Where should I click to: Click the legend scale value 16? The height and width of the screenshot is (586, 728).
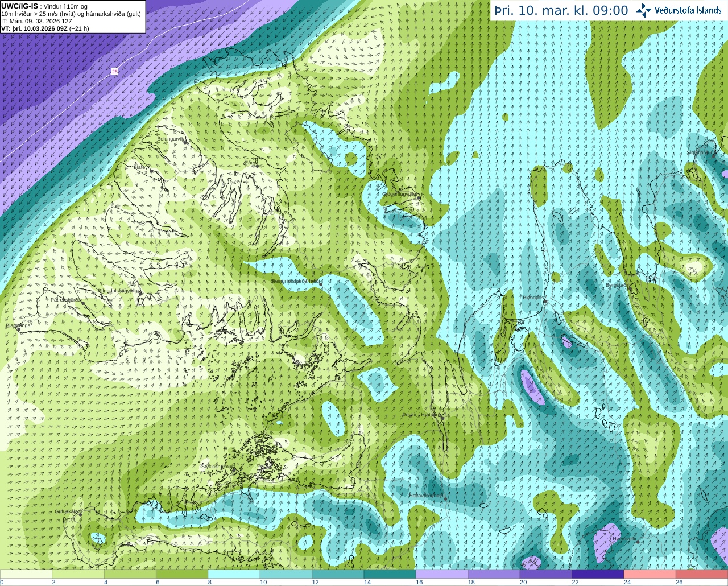pos(419,582)
